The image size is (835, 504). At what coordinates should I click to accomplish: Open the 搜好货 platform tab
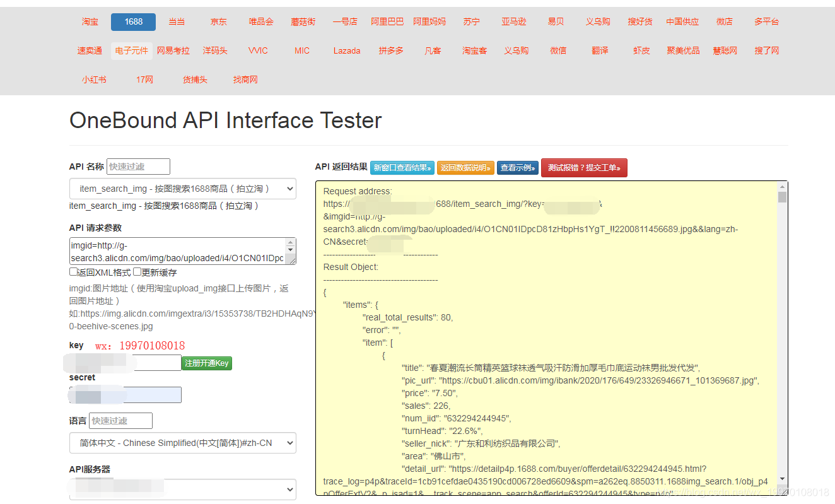[x=640, y=21]
